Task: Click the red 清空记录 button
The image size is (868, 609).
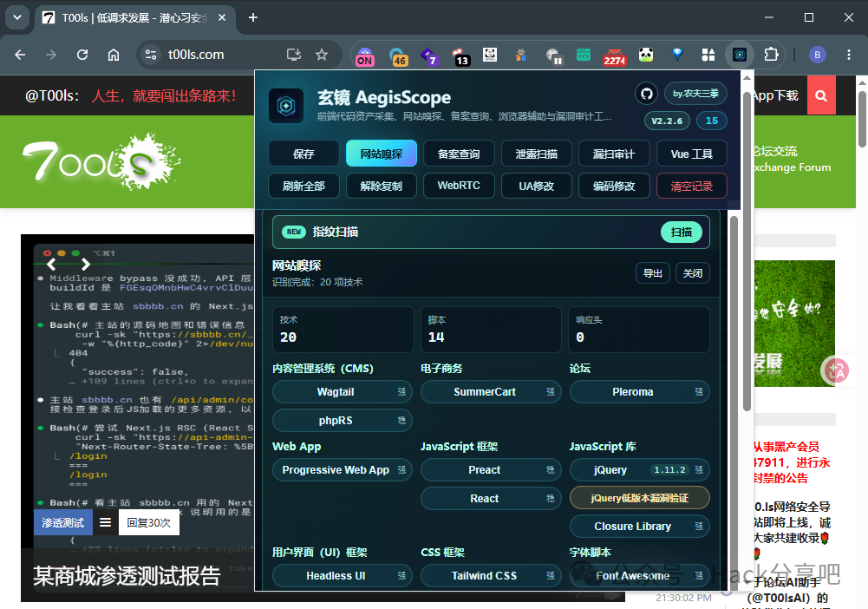Action: click(x=691, y=186)
